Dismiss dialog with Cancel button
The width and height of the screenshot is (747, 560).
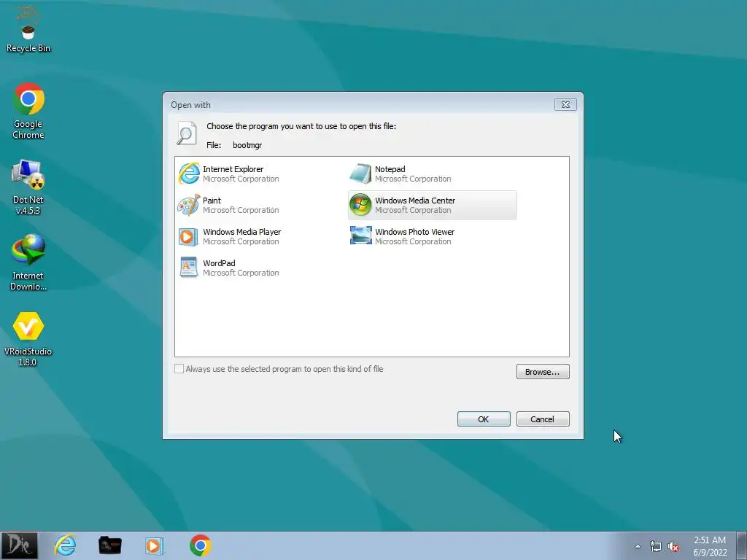point(543,419)
